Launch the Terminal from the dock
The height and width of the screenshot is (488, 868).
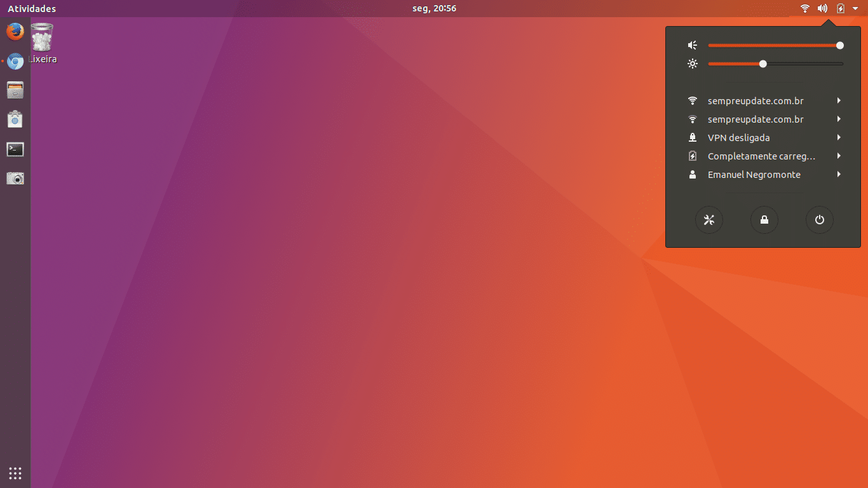pyautogui.click(x=15, y=149)
